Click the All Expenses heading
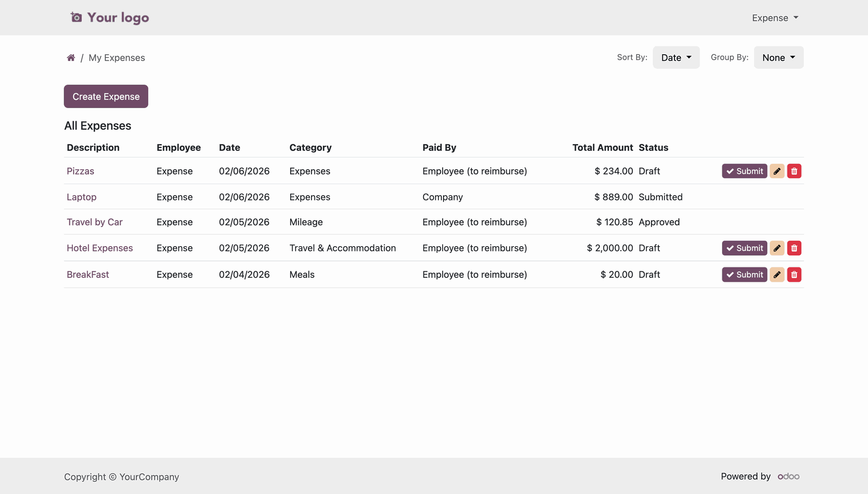 98,126
